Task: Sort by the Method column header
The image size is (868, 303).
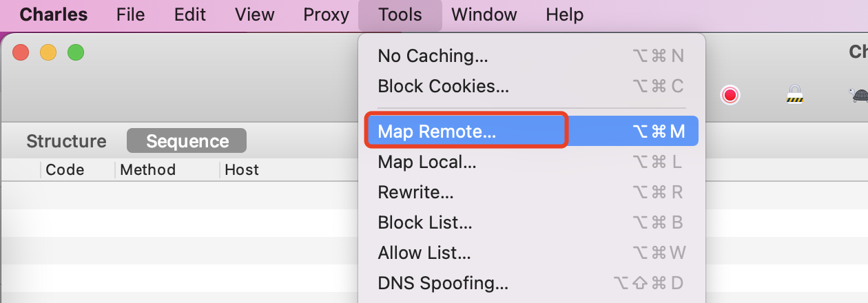Action: tap(147, 169)
